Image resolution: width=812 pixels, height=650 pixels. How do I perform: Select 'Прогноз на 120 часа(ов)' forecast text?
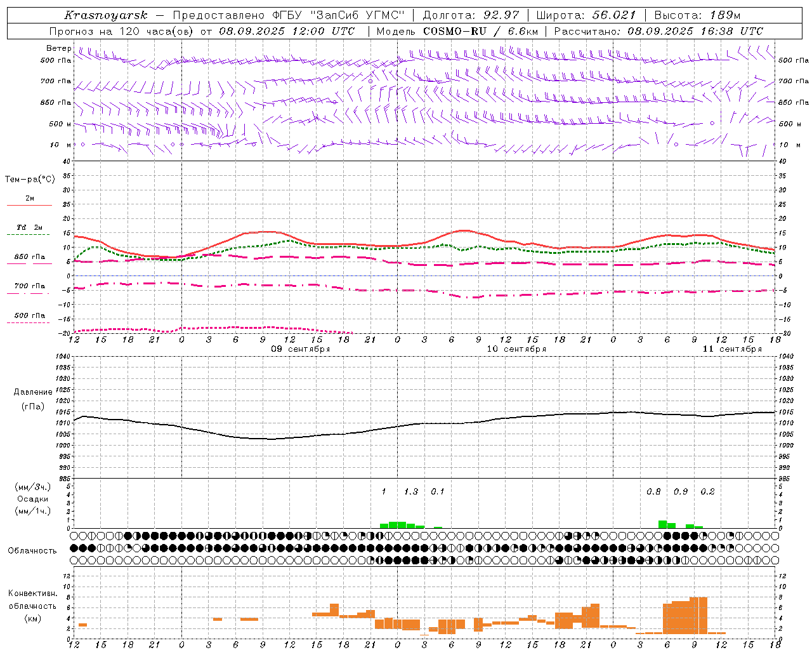point(122,31)
